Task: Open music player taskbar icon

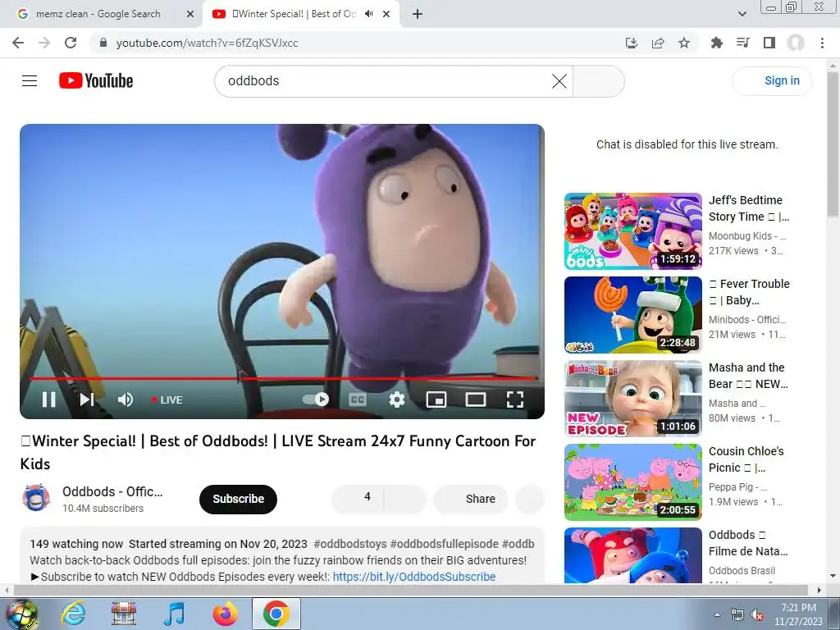Action: [174, 614]
